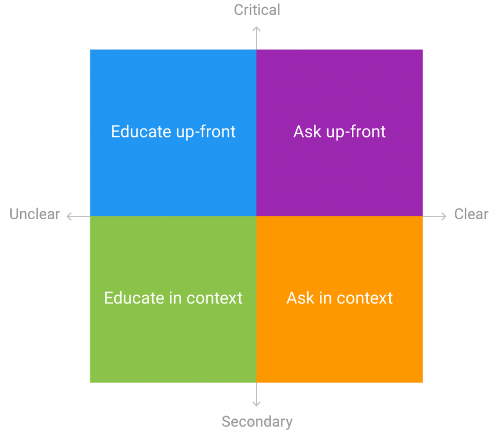Click the right arrow beside Clear
The height and width of the screenshot is (430, 504).
coord(435,216)
